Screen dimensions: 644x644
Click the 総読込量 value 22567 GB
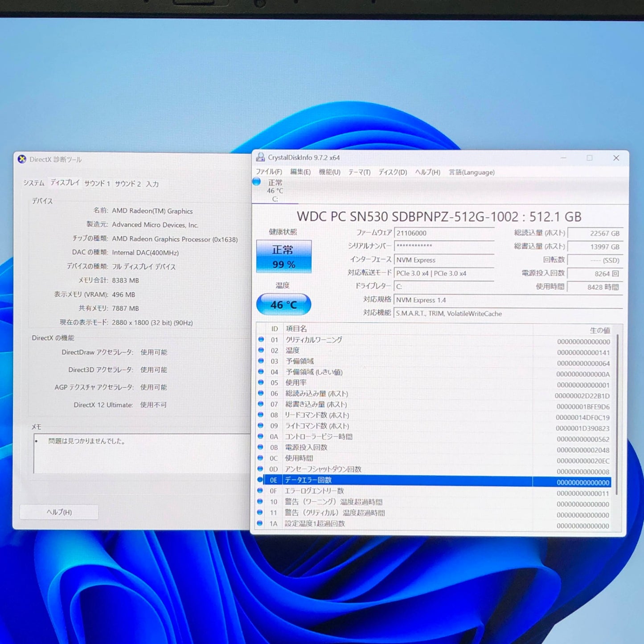[x=595, y=234]
